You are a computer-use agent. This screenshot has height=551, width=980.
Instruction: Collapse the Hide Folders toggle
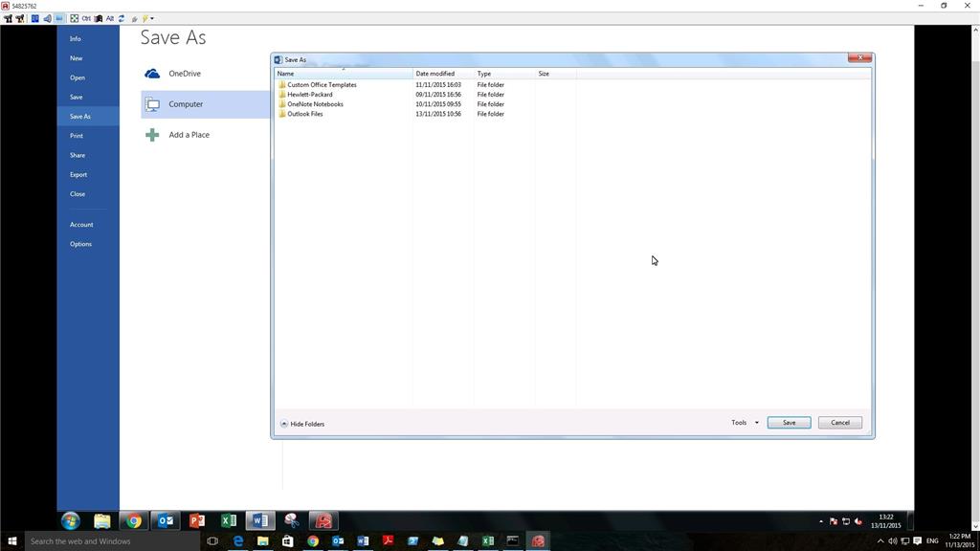click(302, 424)
